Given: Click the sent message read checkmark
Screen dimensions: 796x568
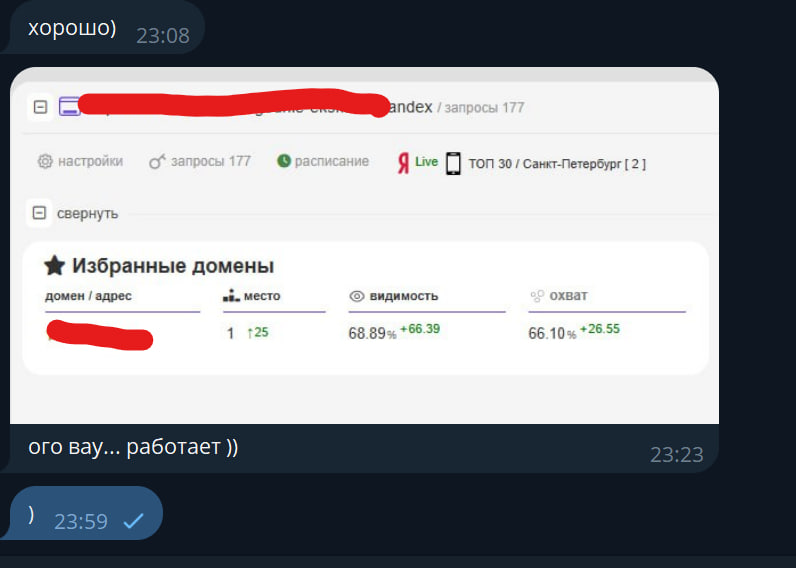Looking at the screenshot, I should [x=134, y=521].
